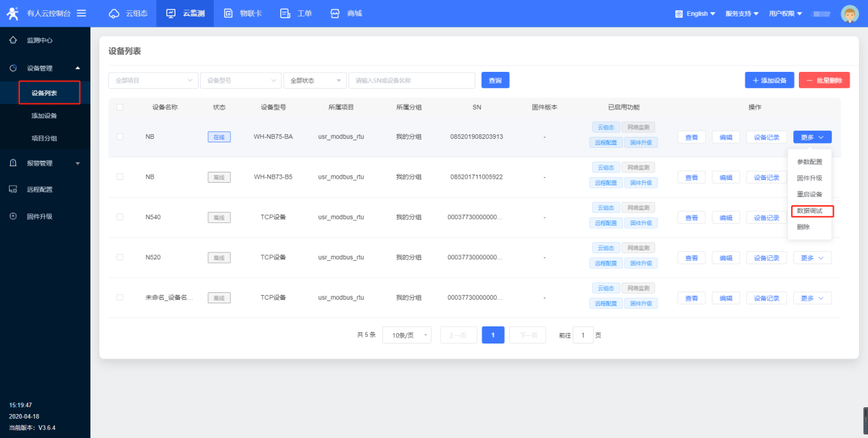868x438 pixels.
Task: Toggle the sidebar hamburger menu icon
Action: 82,13
